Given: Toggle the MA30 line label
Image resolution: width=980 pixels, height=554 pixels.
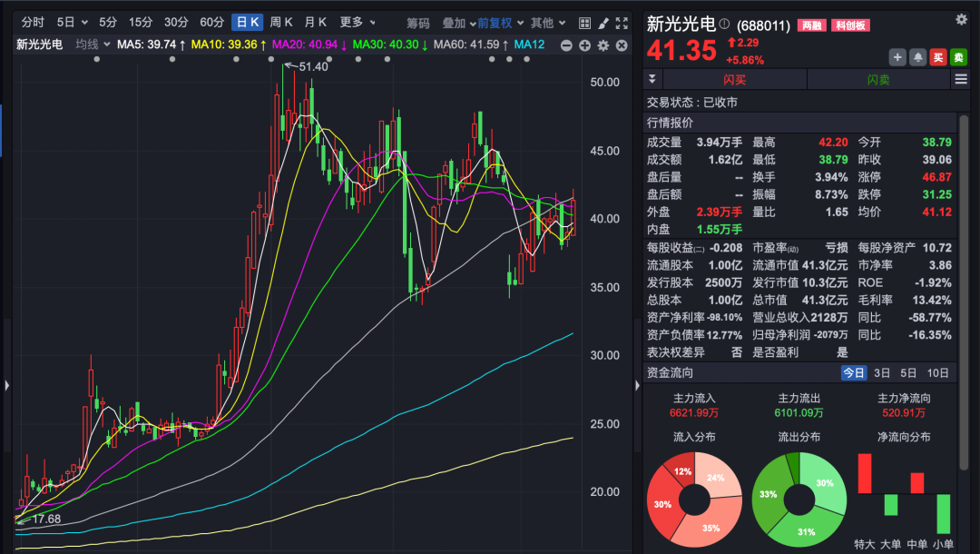Looking at the screenshot, I should coord(390,45).
